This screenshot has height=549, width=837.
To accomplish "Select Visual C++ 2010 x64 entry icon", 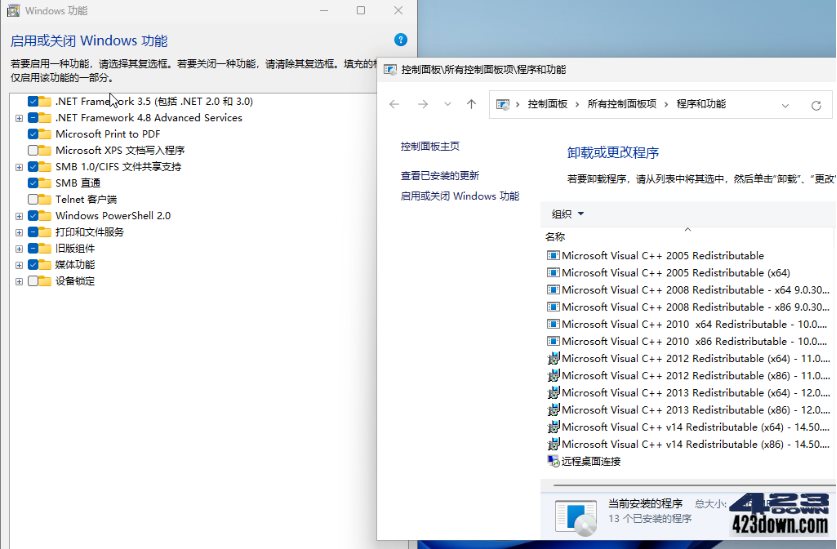I will pyautogui.click(x=553, y=324).
